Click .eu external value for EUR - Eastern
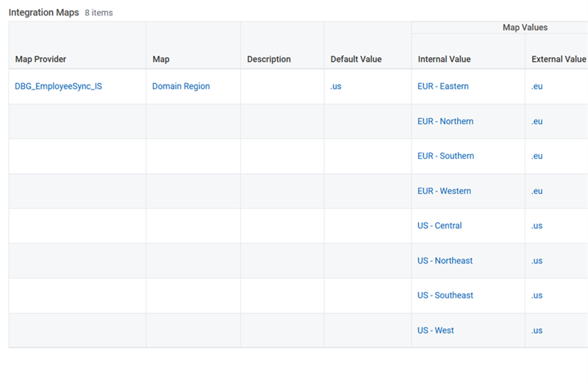 [537, 86]
